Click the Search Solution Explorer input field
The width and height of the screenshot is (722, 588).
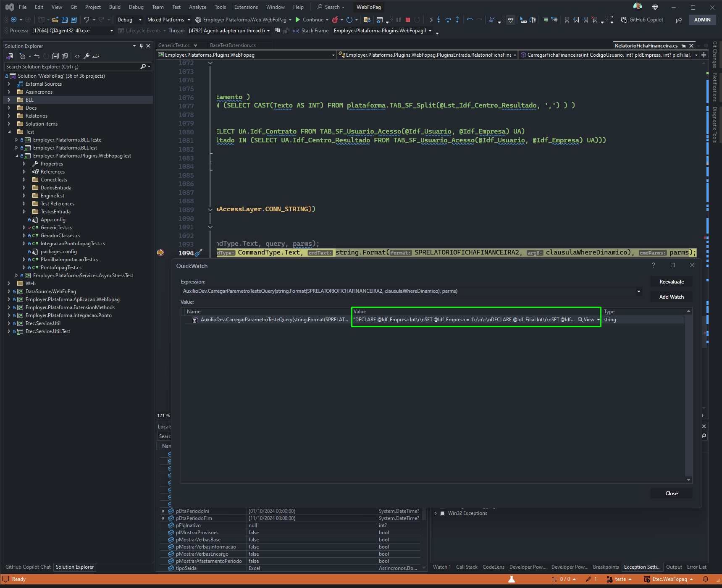tap(73, 67)
